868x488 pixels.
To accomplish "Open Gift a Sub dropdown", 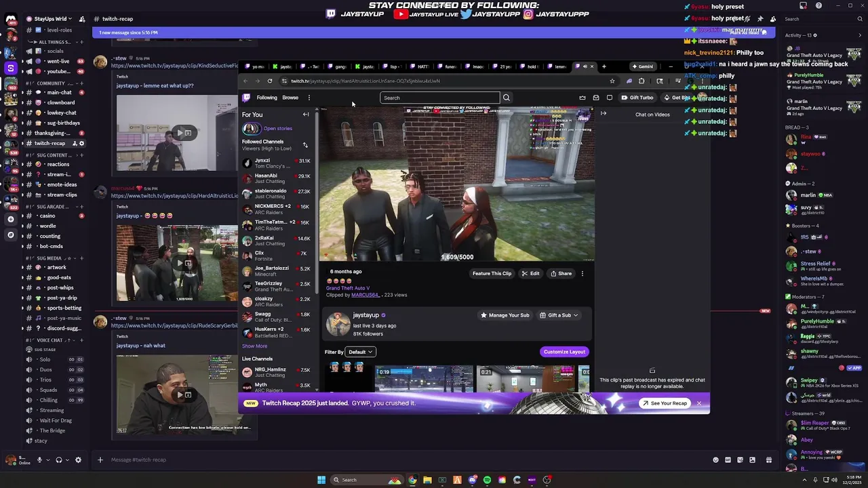I will point(558,315).
